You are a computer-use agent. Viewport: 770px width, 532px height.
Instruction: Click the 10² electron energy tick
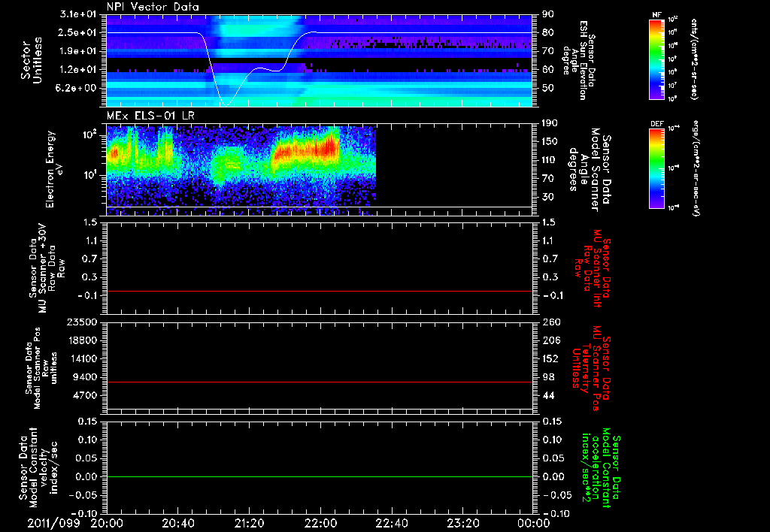[89, 135]
